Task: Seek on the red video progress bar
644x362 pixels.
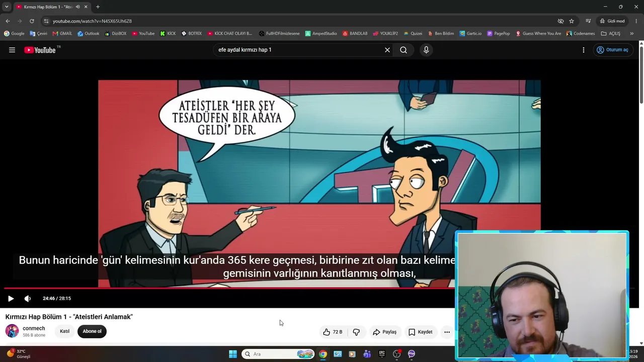Action: [x=229, y=288]
